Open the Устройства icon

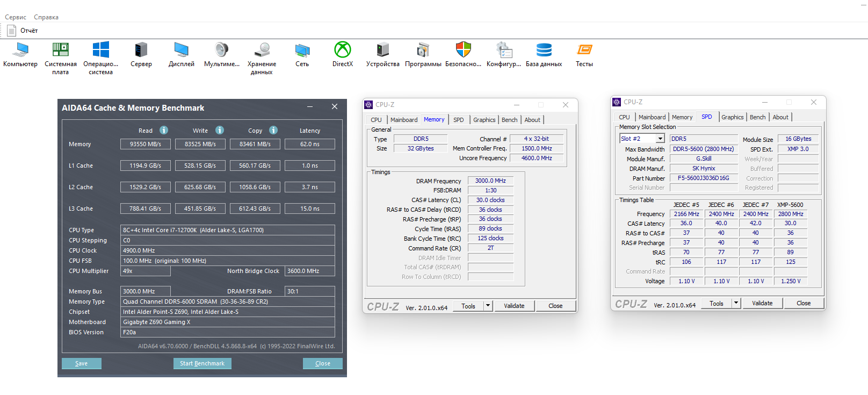[x=382, y=50]
